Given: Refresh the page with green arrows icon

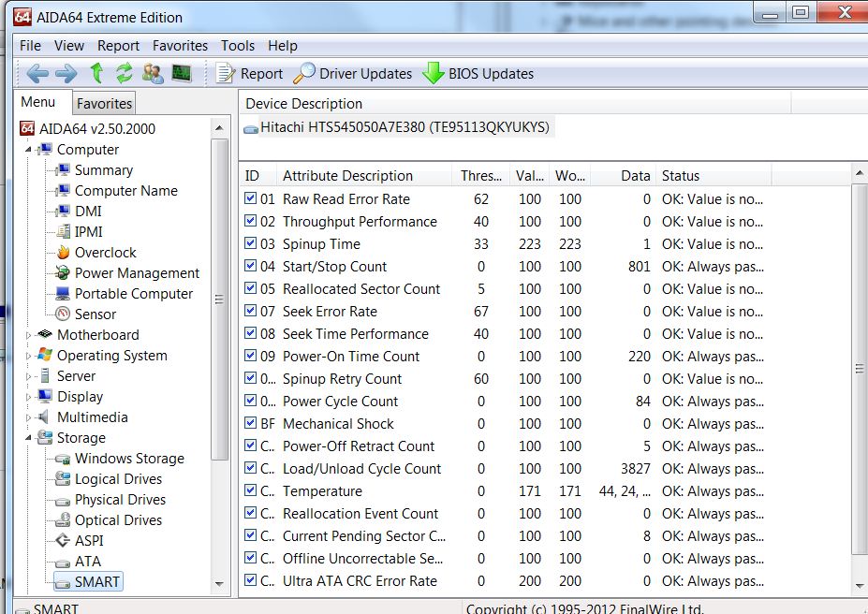Looking at the screenshot, I should pos(125,73).
